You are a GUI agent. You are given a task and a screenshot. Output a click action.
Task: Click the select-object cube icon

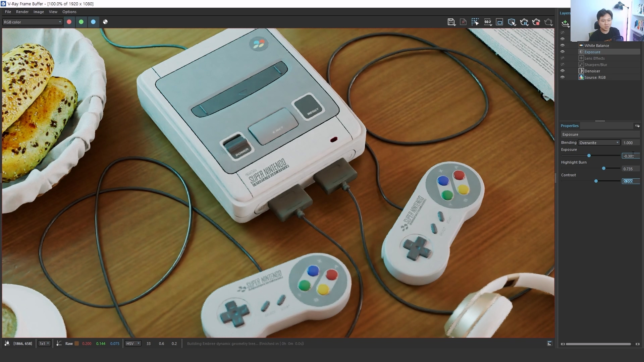click(512, 22)
